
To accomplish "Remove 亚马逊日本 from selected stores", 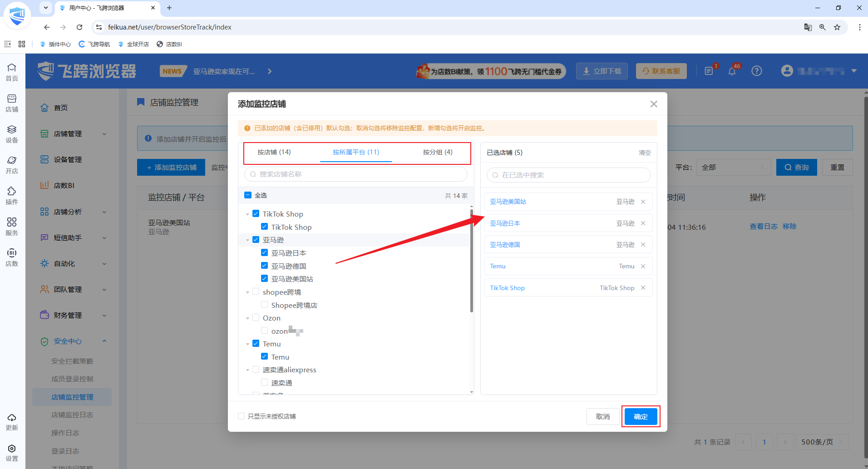I will pos(643,223).
